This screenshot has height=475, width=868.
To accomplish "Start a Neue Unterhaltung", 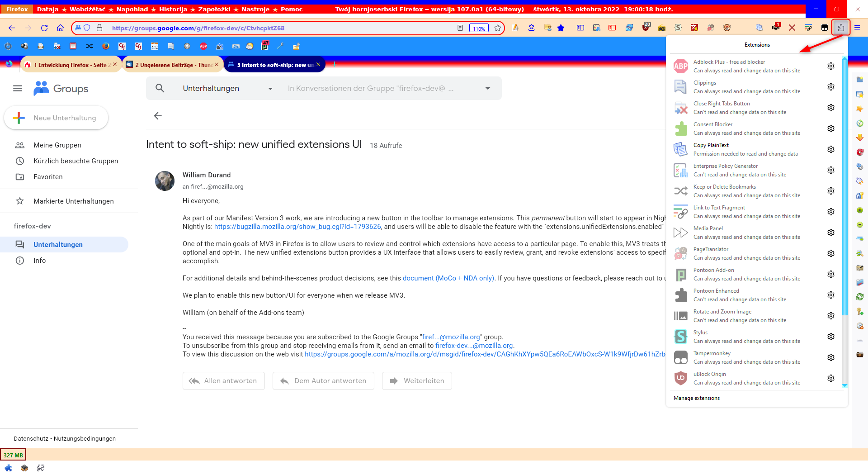I will [56, 118].
